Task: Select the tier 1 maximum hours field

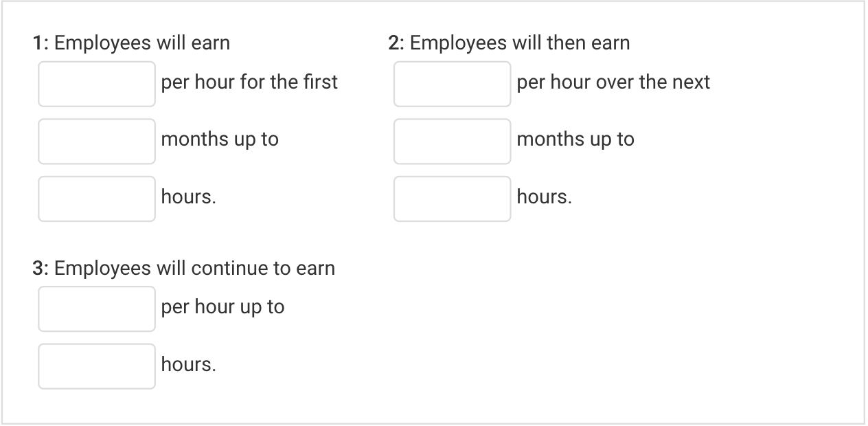Action: 97,199
